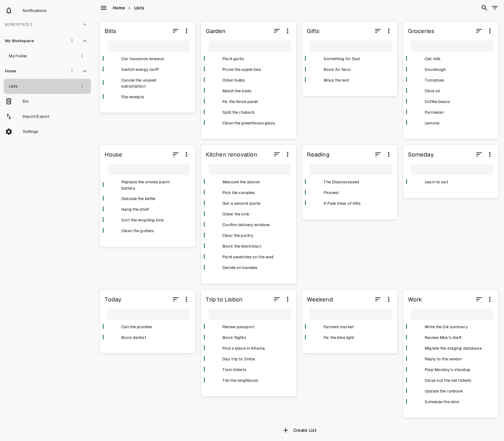
Task: Go to Home breadcrumb
Action: (x=119, y=8)
